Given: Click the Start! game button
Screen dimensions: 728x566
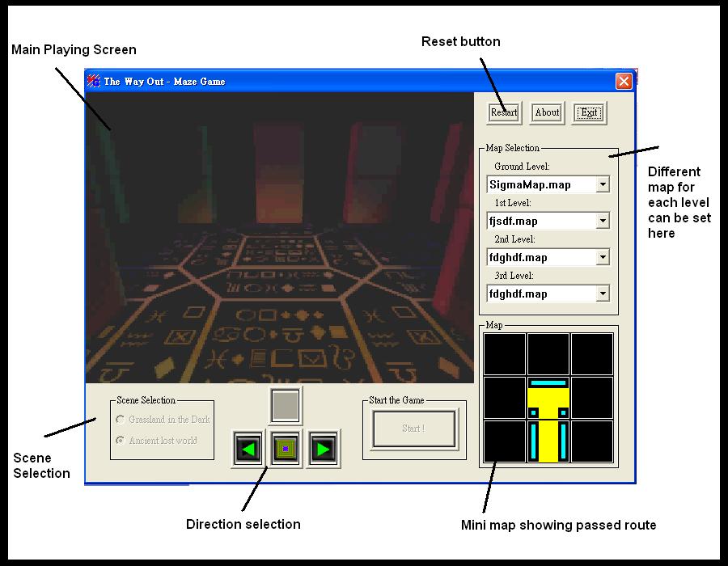Looking at the screenshot, I should coord(413,429).
